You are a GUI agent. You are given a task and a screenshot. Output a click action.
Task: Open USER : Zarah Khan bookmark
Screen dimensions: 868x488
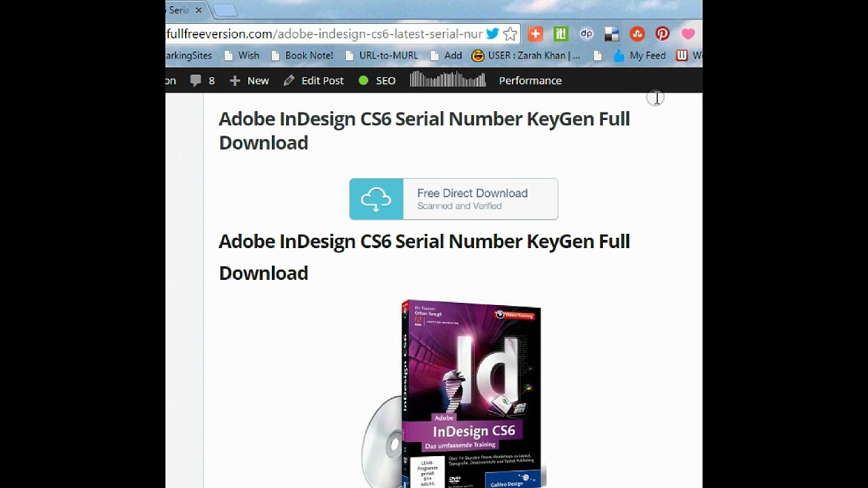[526, 56]
